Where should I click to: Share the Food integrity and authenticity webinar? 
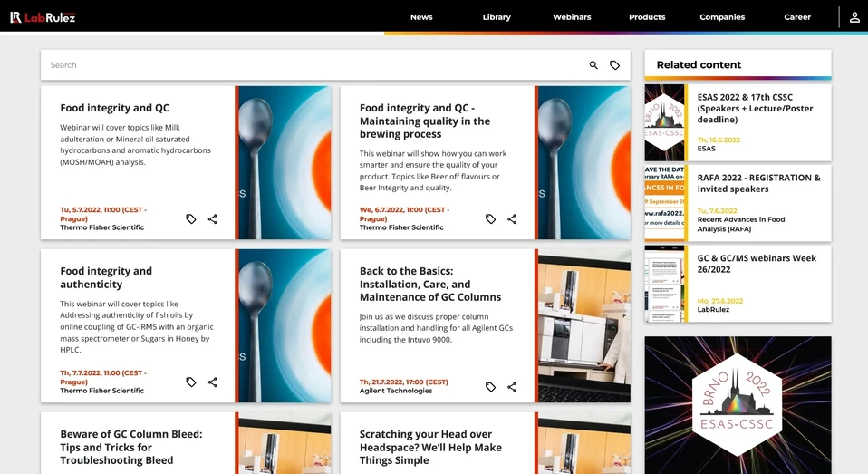213,382
